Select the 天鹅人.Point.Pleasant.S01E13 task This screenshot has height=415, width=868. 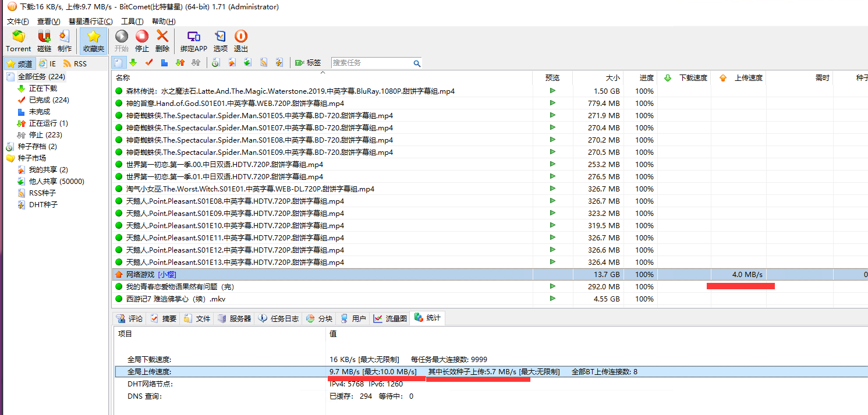point(490,262)
